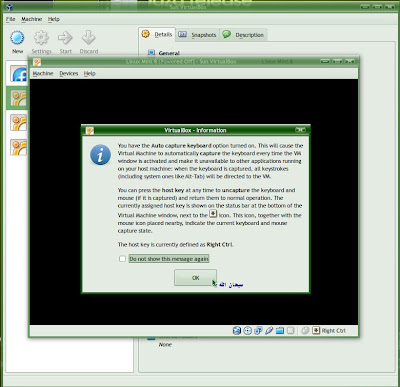Click 'None' text in details panel
This screenshot has height=387, width=400.
click(x=165, y=345)
